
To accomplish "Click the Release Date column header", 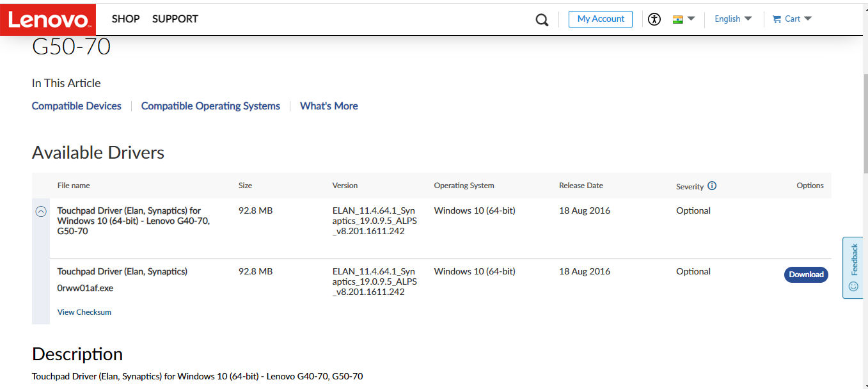I will 581,186.
